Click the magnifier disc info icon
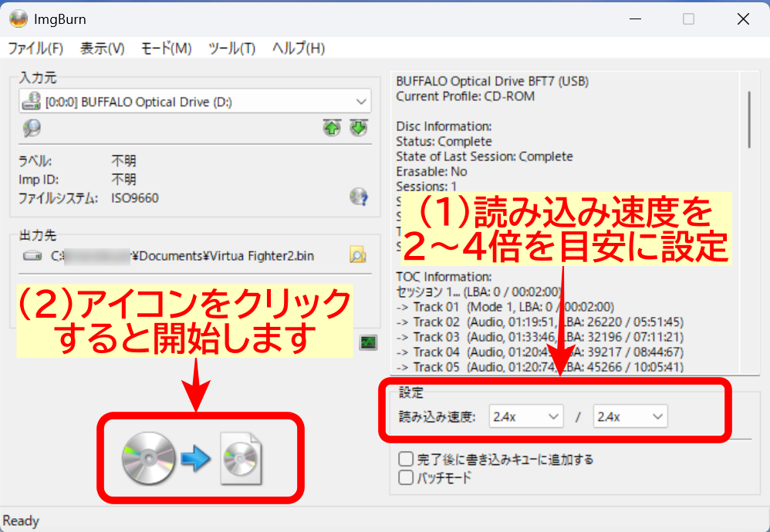Viewport: 770px width, 532px height. pyautogui.click(x=32, y=128)
